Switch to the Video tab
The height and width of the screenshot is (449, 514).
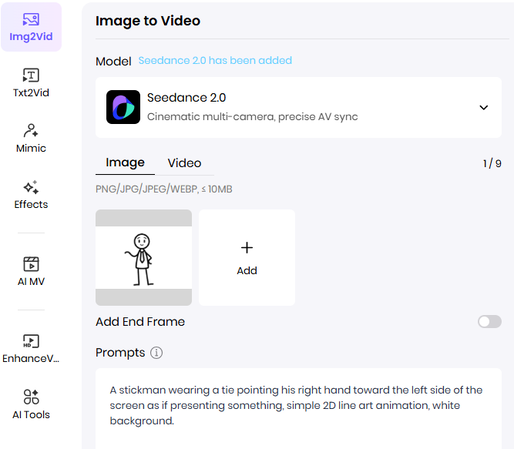(184, 163)
